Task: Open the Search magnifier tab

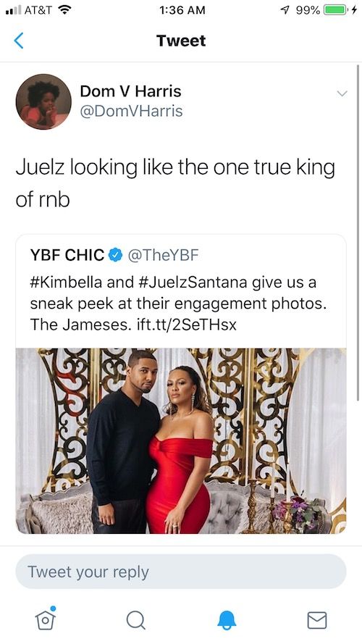Action: [x=136, y=620]
